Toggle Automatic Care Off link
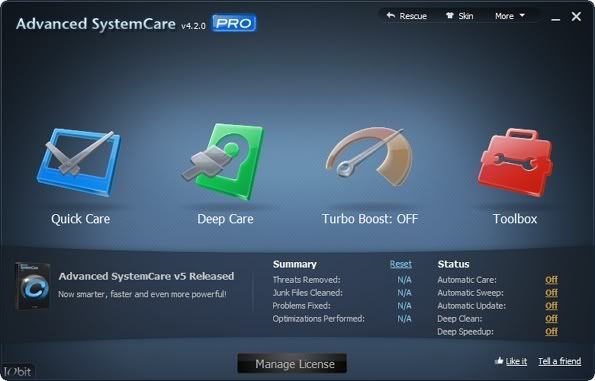 coord(551,280)
